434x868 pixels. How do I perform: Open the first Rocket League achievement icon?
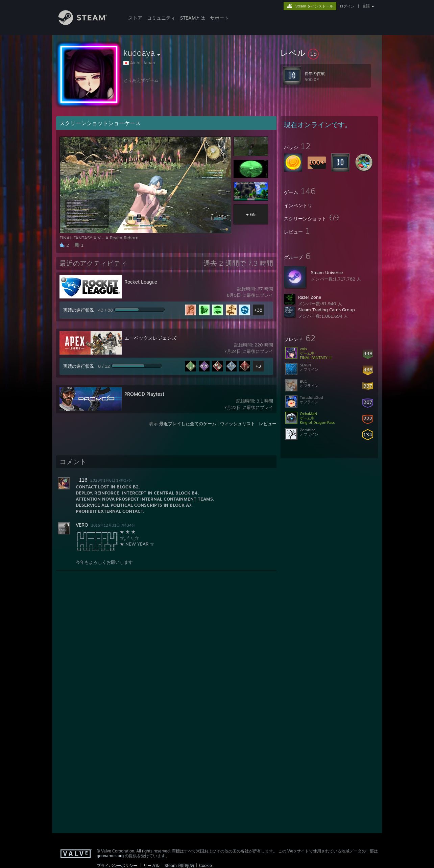click(191, 310)
